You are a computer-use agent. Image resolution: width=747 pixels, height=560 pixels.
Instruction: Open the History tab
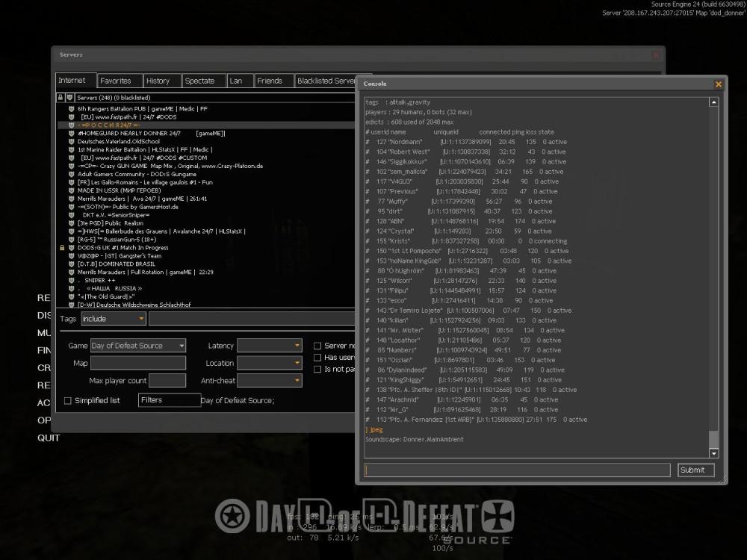click(x=162, y=81)
